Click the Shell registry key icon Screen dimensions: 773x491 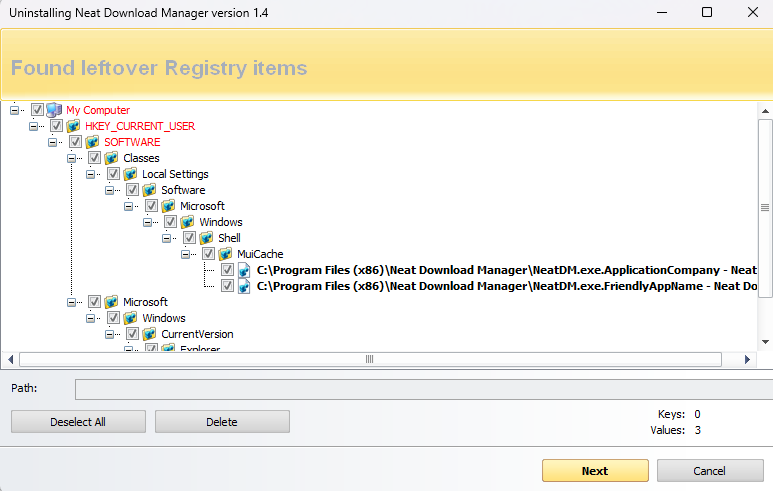pos(206,238)
